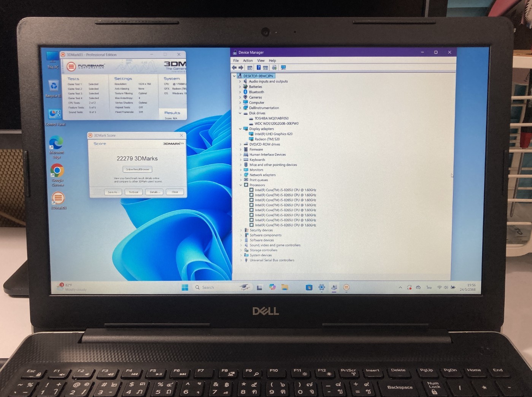The image size is (532, 397).
Task: Expand Universal Serial Bus controllers
Action: [x=241, y=260]
